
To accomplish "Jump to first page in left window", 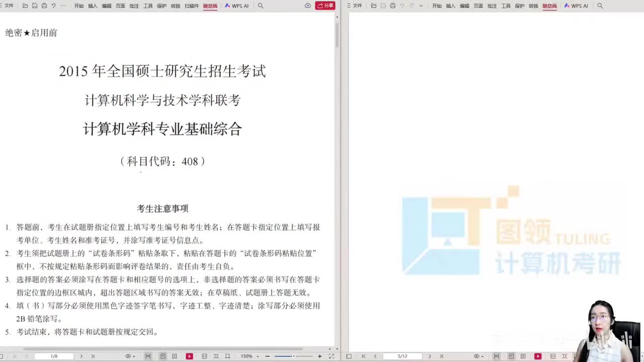I will click(14, 356).
